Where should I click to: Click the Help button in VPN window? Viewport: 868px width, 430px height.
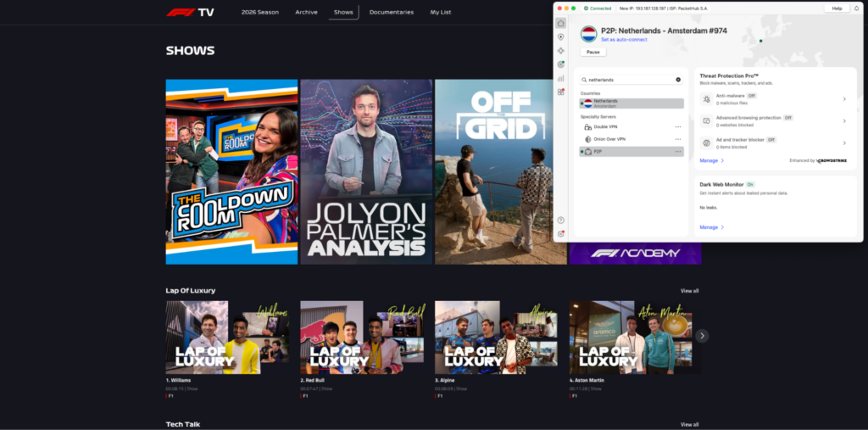[x=837, y=8]
